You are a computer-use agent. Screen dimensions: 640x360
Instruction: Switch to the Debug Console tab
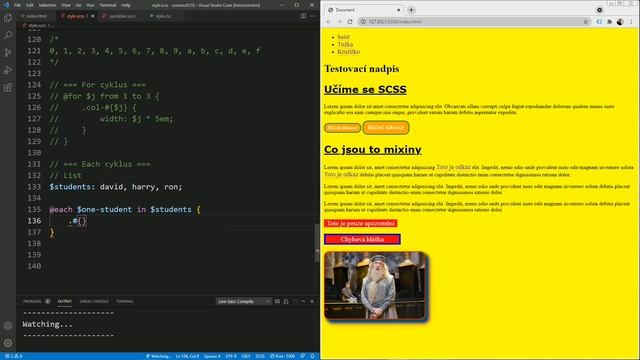pyautogui.click(x=93, y=301)
